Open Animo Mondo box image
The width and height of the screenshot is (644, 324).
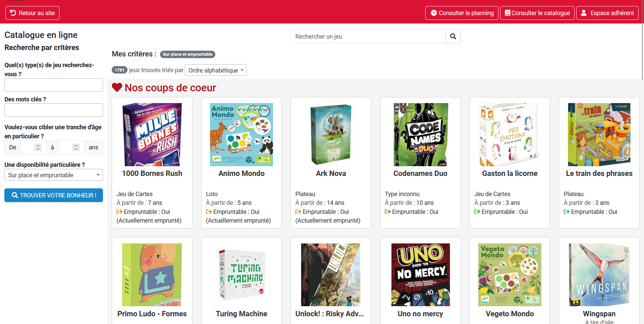241,135
